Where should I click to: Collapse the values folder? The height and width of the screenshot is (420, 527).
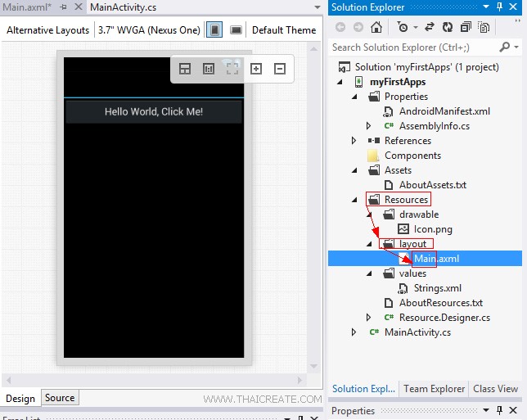coord(369,273)
